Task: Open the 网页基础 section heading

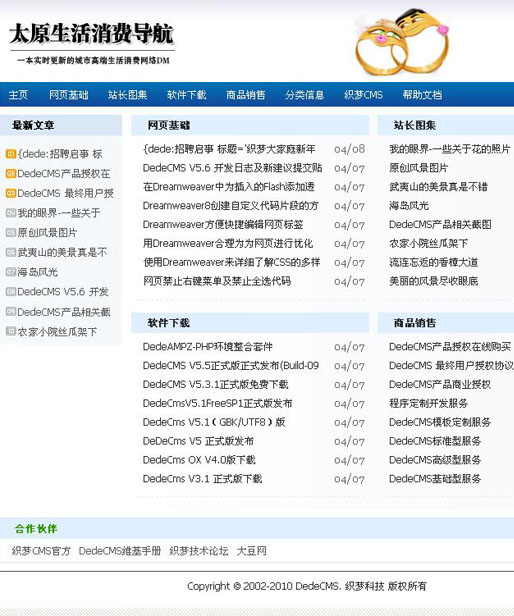Action: (x=169, y=125)
